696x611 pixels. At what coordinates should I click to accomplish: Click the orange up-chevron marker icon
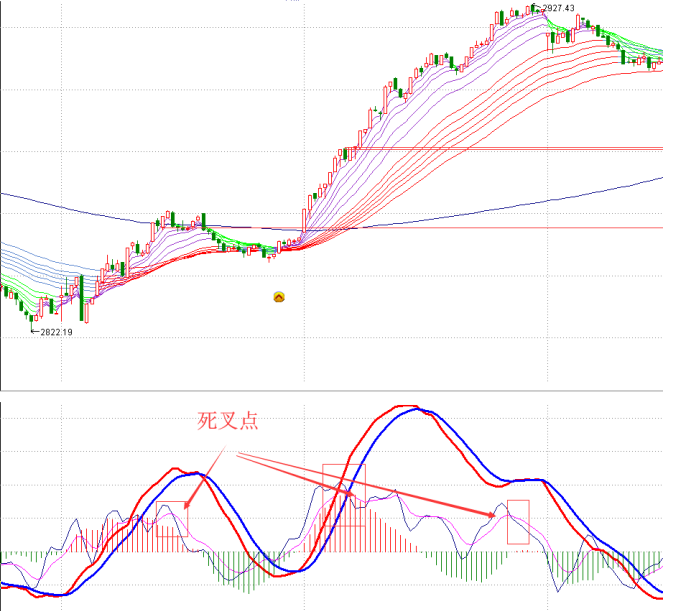coord(279,296)
